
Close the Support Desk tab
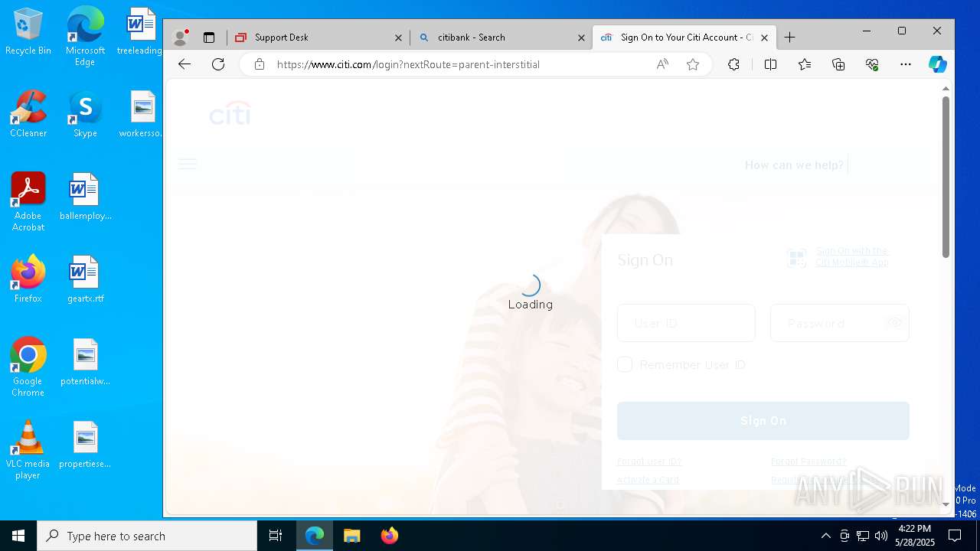pyautogui.click(x=398, y=37)
